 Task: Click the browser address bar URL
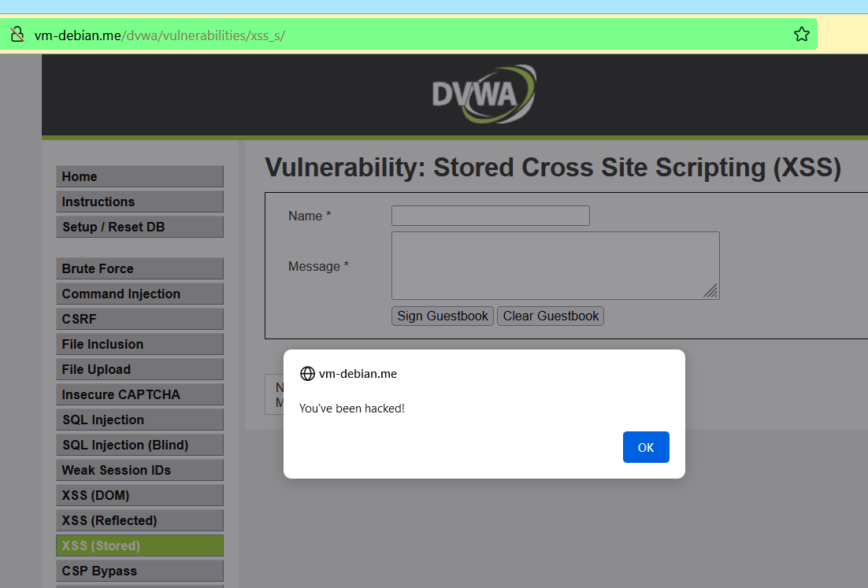(x=159, y=35)
